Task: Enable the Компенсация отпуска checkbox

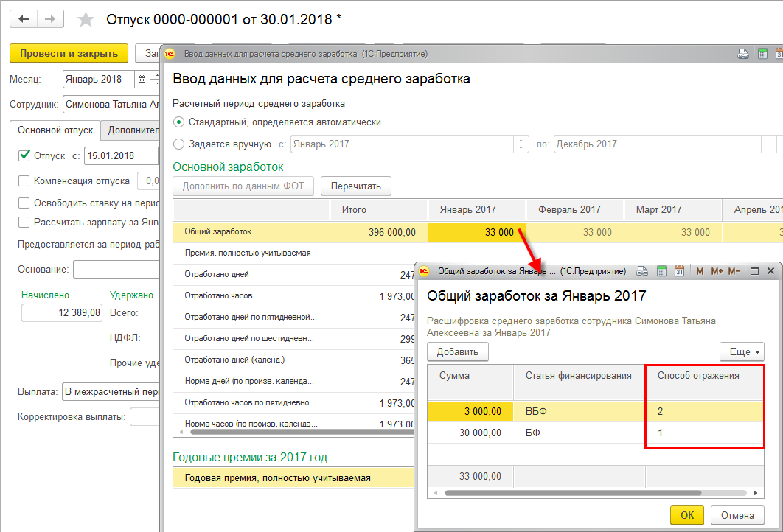Action: 24,181
